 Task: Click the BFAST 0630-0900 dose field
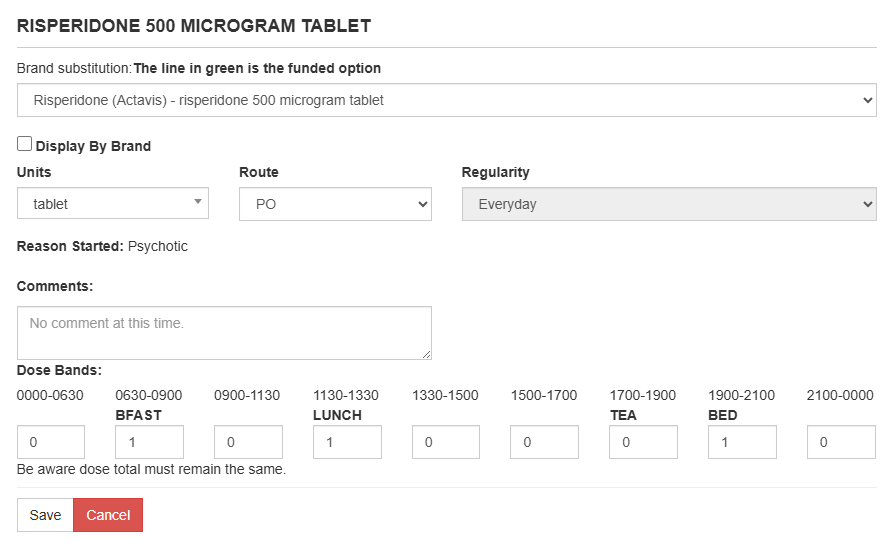(x=150, y=442)
